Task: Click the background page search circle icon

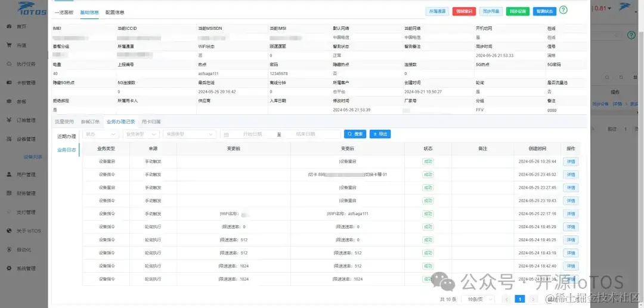Action: coord(608,77)
